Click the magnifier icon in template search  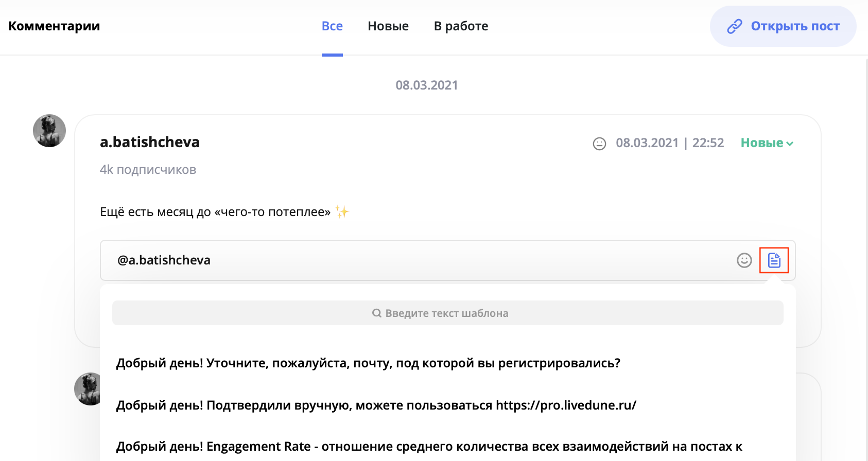pyautogui.click(x=377, y=313)
